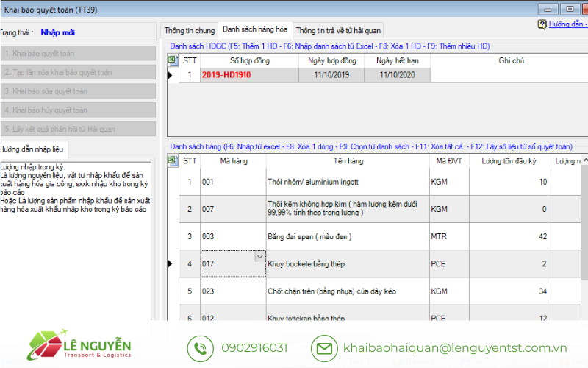Click item code 001 cell
This screenshot has width=588, height=368.
pyautogui.click(x=233, y=182)
